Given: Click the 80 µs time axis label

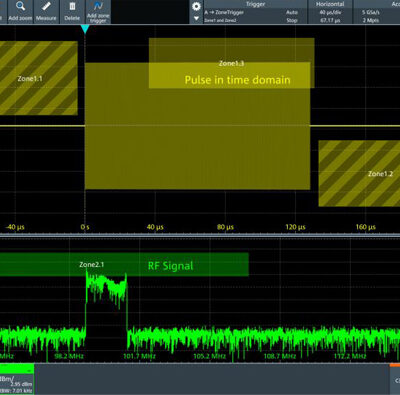Looking at the screenshot, I should tap(225, 227).
